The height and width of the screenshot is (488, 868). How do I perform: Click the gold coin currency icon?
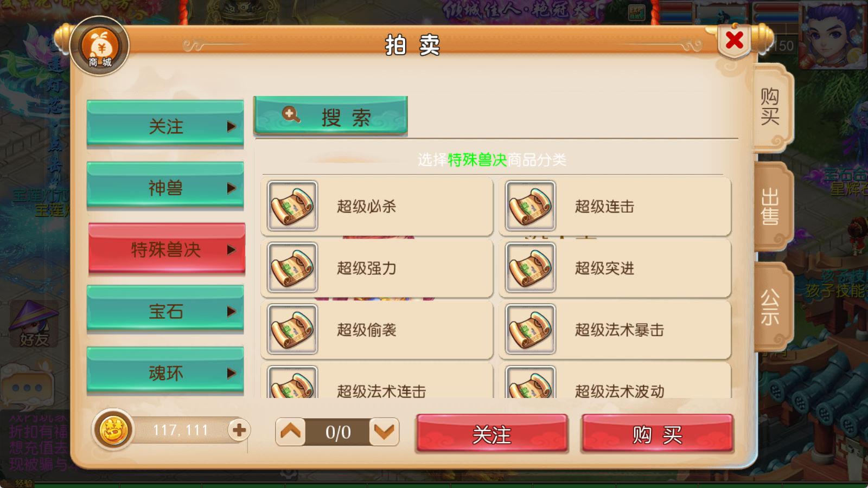[x=113, y=431]
